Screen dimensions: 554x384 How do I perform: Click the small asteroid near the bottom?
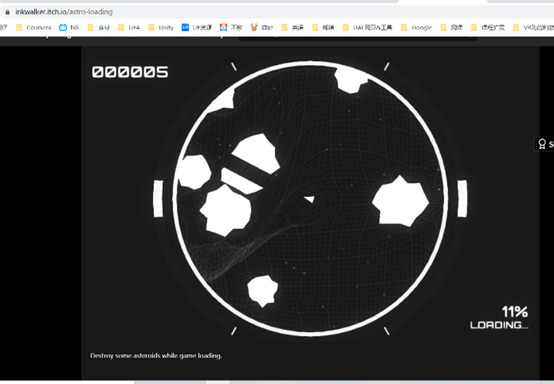[263, 291]
